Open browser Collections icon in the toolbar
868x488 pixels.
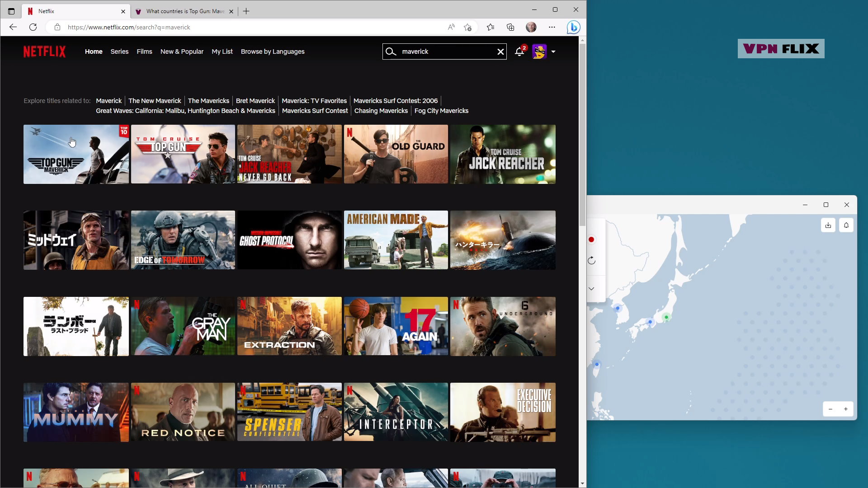coord(511,27)
